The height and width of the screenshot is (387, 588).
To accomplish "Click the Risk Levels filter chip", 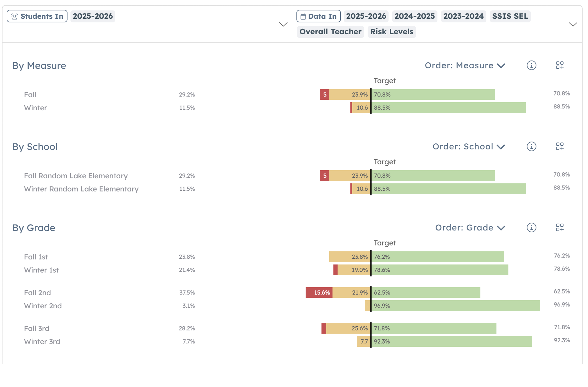I will click(391, 32).
